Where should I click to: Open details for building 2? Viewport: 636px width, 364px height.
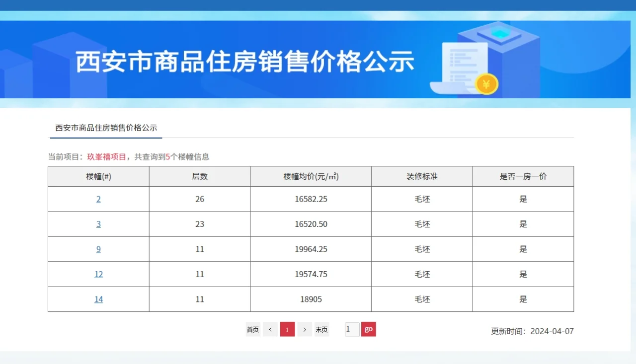[x=98, y=199]
